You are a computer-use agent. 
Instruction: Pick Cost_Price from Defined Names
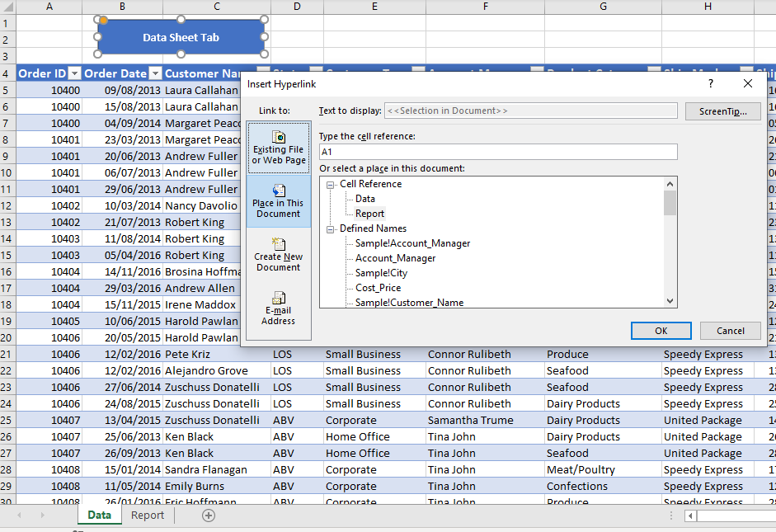click(x=378, y=288)
